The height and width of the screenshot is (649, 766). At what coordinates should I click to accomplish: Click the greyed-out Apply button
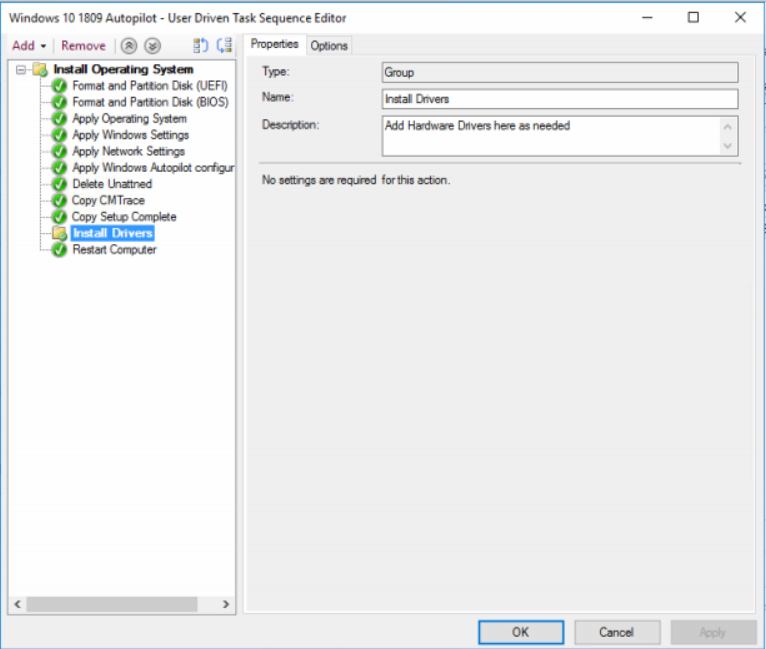[713, 632]
